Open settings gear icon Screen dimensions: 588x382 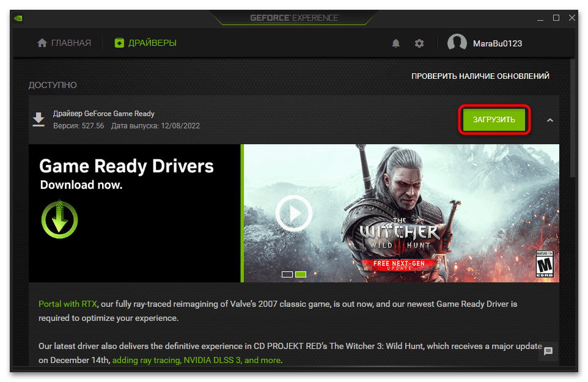(x=419, y=43)
